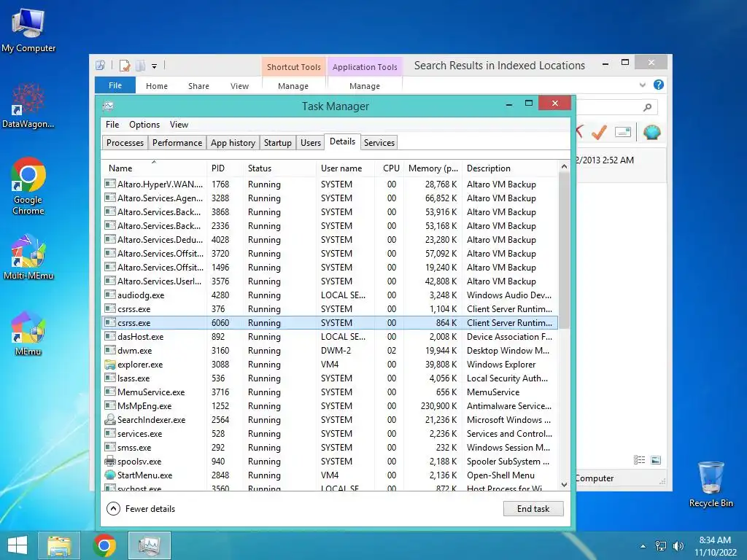
Task: Sort by the Name column header
Action: coord(155,168)
